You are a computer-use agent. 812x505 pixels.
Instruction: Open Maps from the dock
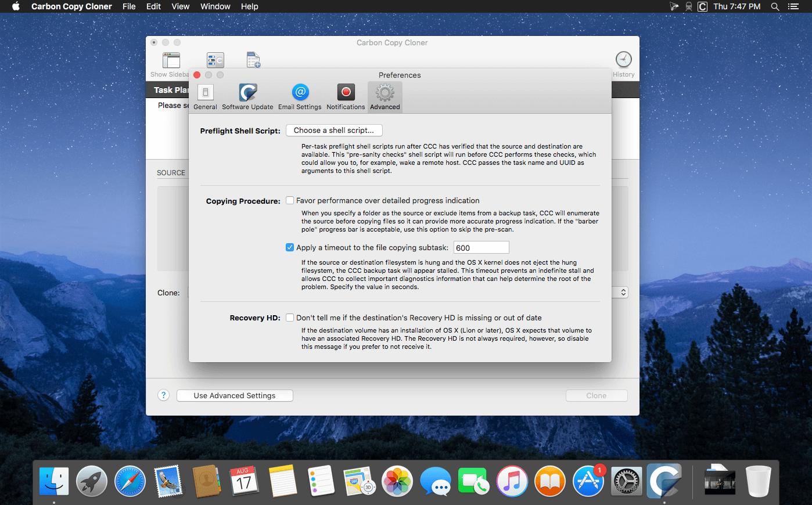coord(359,481)
